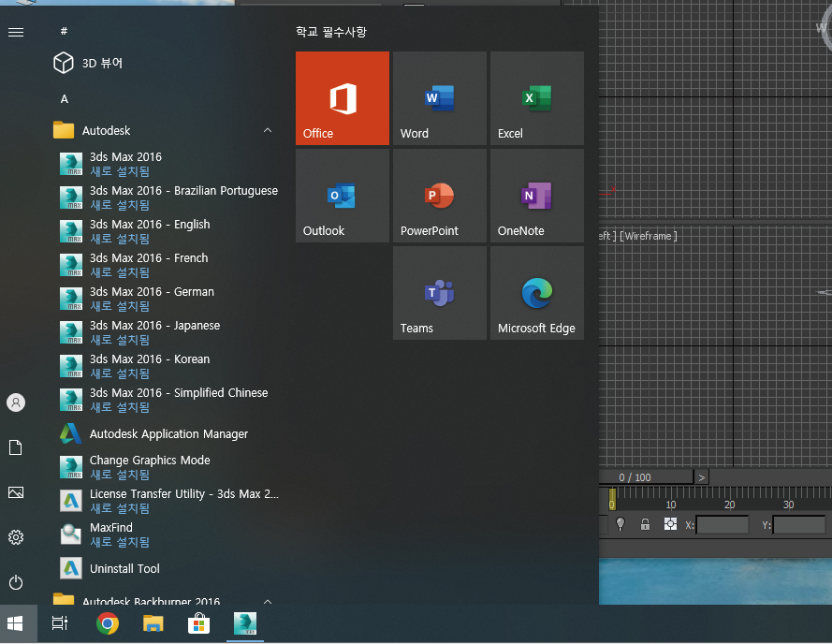Open 3ds Max 2016 - Brazilian Portuguese

click(167, 198)
